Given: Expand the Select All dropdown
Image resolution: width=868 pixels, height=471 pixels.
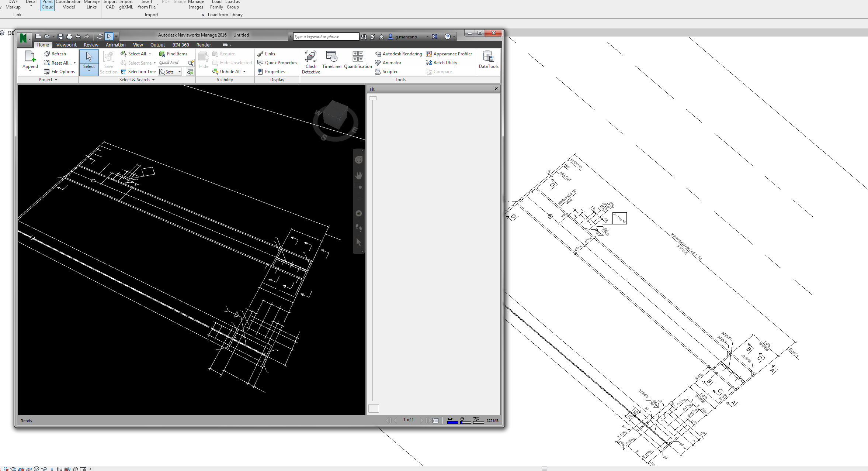Looking at the screenshot, I should point(150,54).
